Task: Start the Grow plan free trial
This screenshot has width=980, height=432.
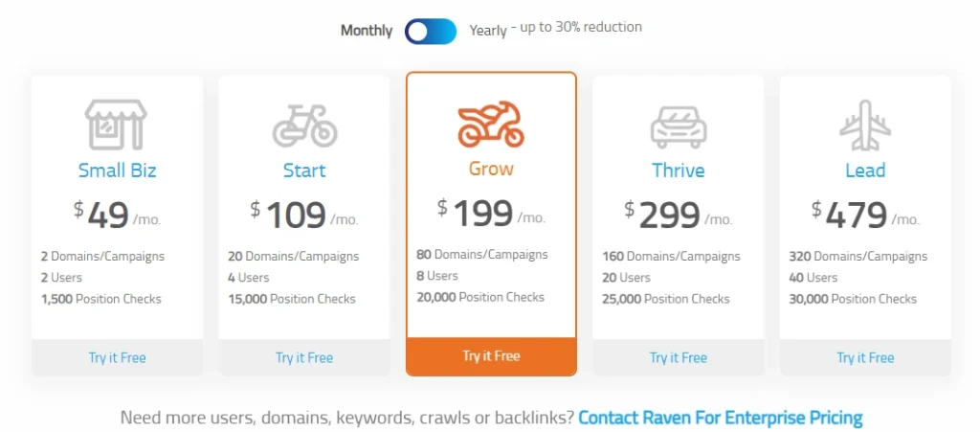Action: click(x=491, y=356)
